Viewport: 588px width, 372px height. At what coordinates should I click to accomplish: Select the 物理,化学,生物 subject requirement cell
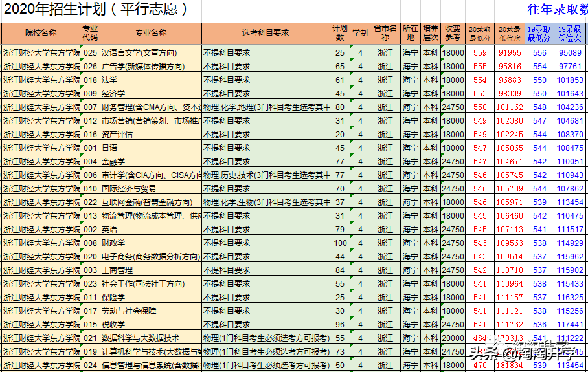[266, 202]
